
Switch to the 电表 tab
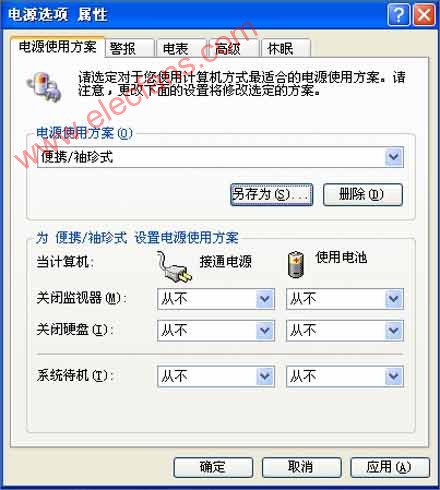click(182, 48)
